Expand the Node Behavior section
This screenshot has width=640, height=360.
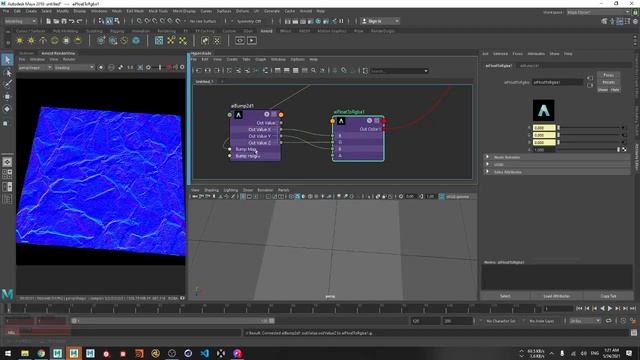click(x=557, y=157)
